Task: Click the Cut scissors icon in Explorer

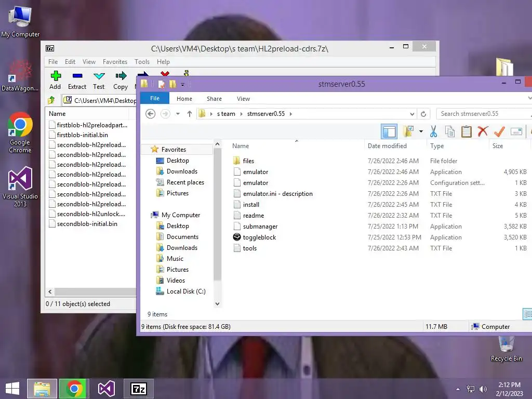Action: [433, 131]
